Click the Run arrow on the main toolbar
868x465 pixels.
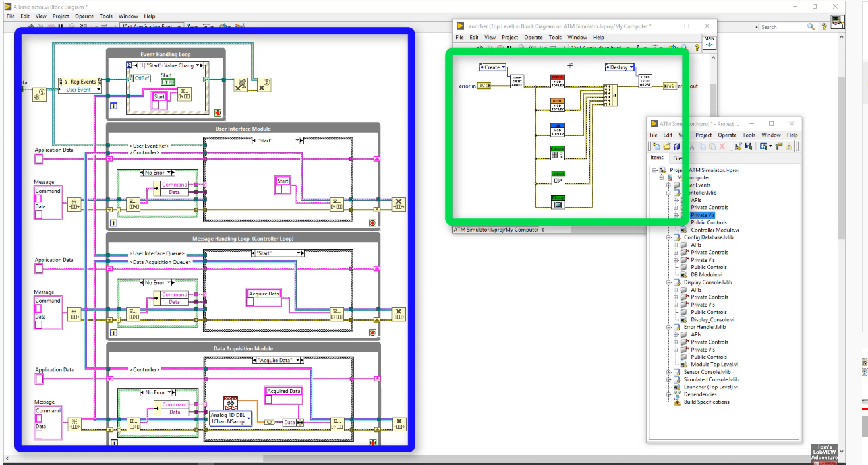coord(32,27)
